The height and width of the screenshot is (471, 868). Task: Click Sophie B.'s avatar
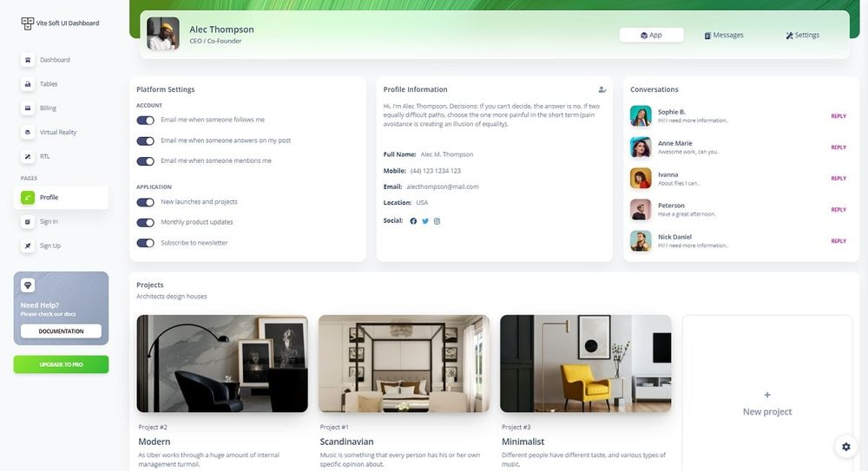point(641,115)
